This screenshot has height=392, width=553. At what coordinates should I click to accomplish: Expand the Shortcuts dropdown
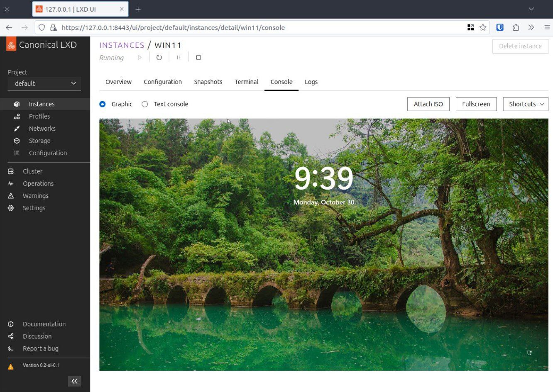(526, 104)
